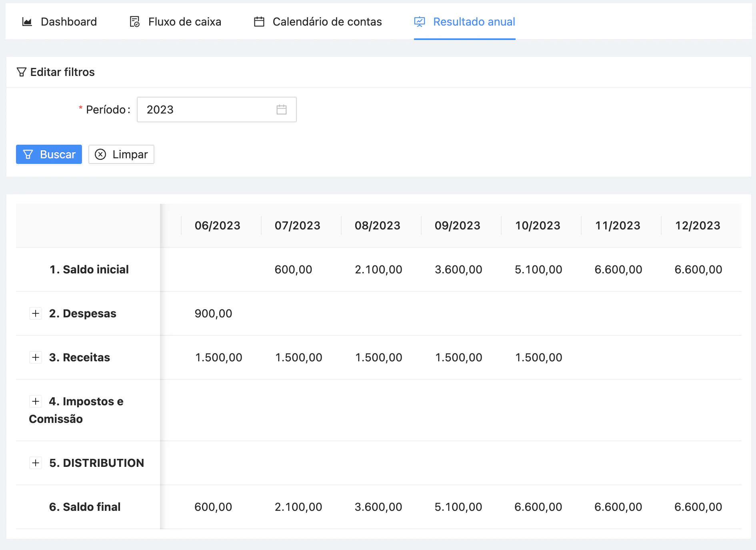Click the Resultado anual presentation icon
756x550 pixels.
418,22
